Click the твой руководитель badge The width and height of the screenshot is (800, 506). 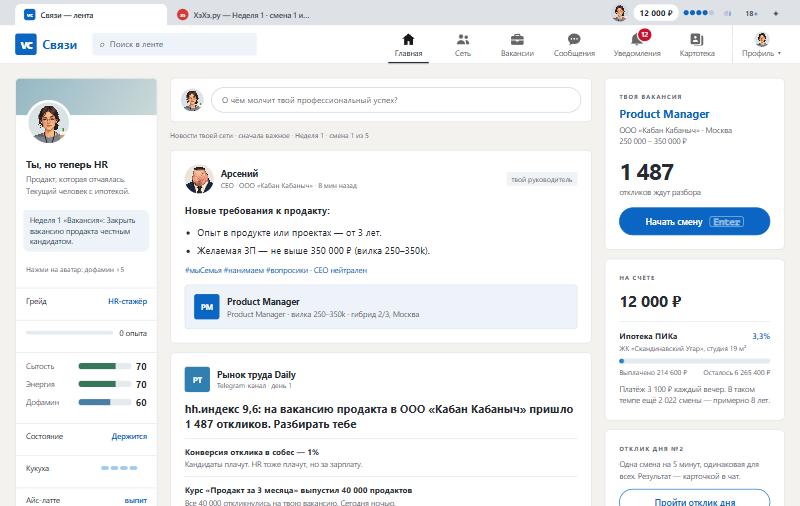point(541,180)
